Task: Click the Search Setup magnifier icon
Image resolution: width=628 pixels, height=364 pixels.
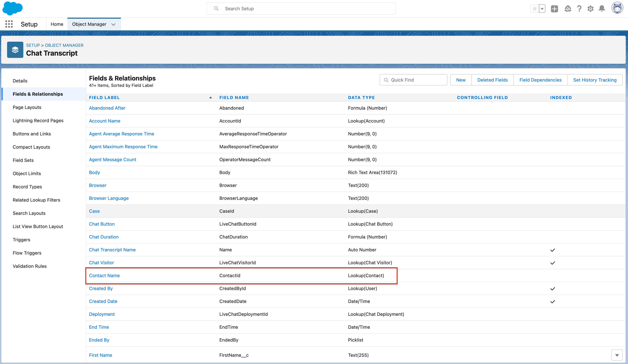Action: pyautogui.click(x=216, y=9)
